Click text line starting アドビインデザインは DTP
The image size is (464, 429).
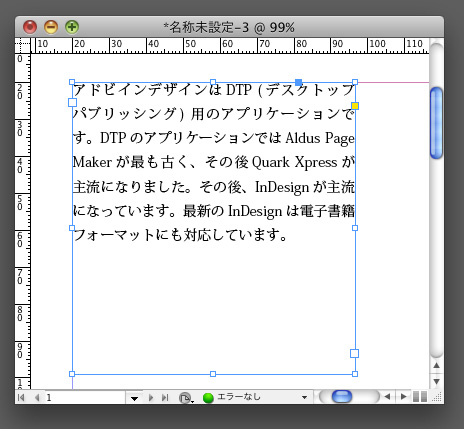tap(214, 90)
